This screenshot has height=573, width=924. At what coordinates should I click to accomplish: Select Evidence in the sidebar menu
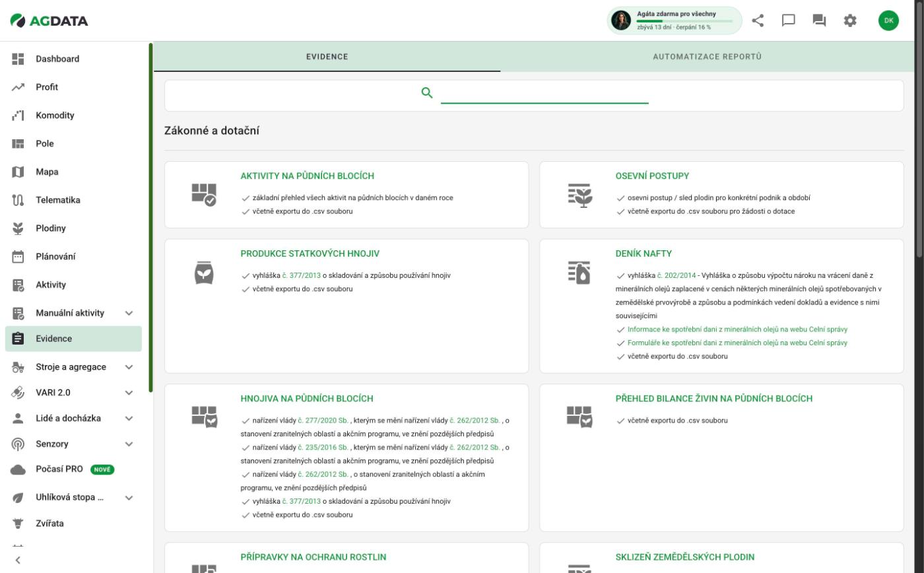coord(73,339)
